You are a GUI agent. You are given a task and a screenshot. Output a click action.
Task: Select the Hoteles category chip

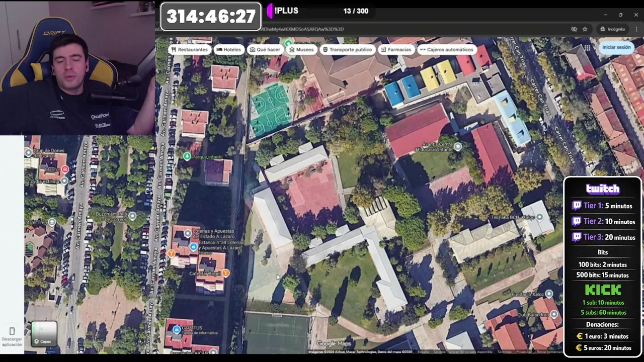tap(228, 50)
